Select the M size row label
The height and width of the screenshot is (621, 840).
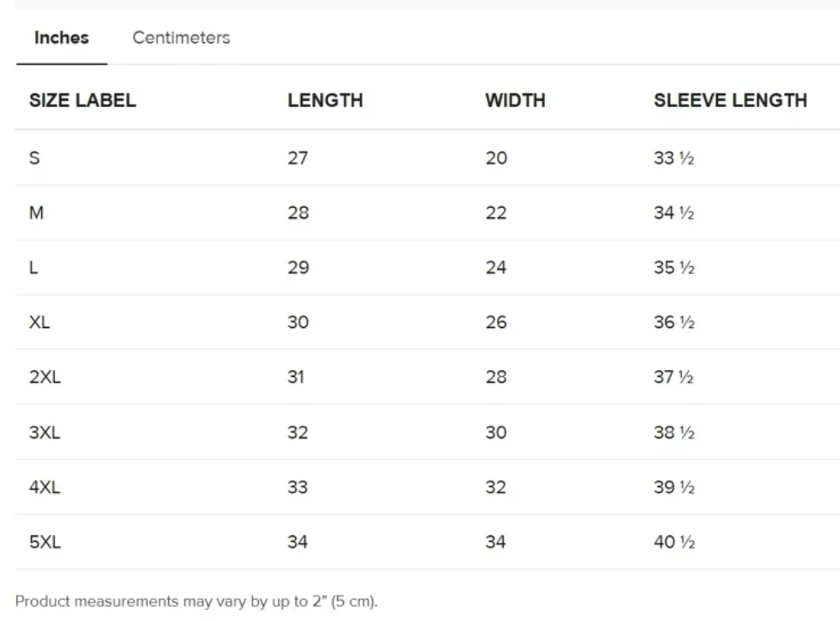[36, 213]
